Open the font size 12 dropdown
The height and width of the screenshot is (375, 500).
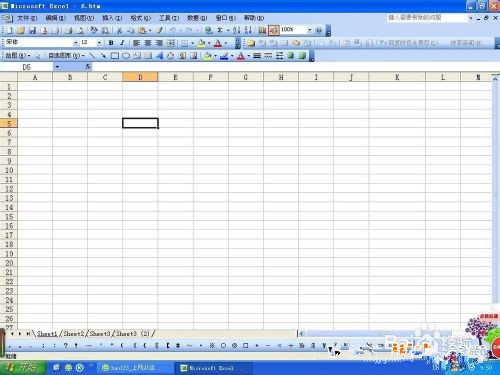coord(99,43)
